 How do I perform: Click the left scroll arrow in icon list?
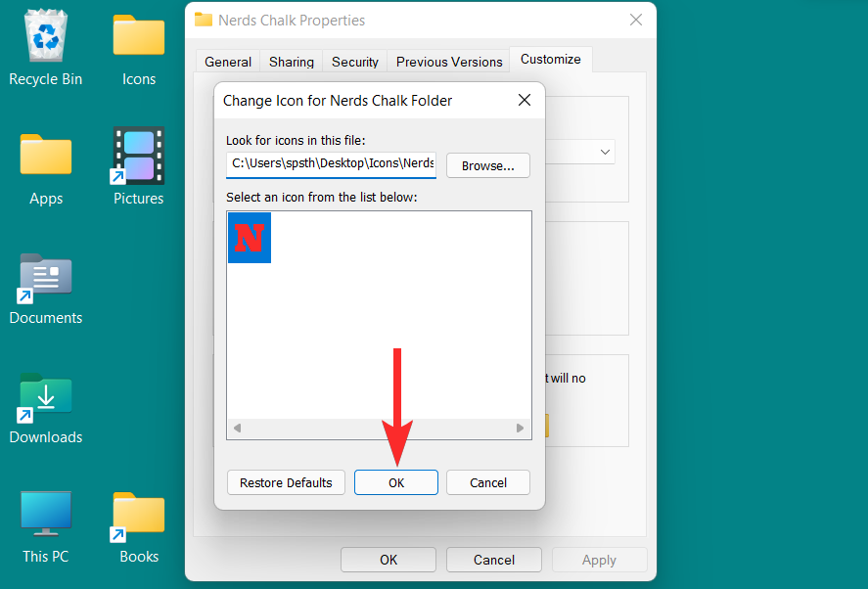point(237,428)
